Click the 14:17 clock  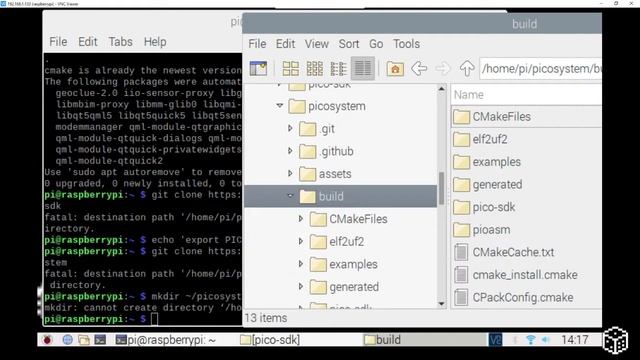(x=575, y=340)
